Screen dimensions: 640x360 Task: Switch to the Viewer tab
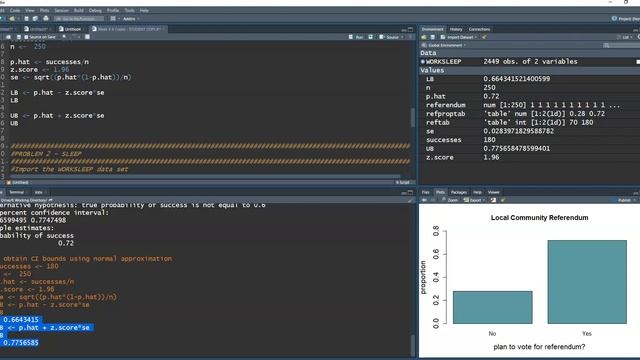[493, 192]
